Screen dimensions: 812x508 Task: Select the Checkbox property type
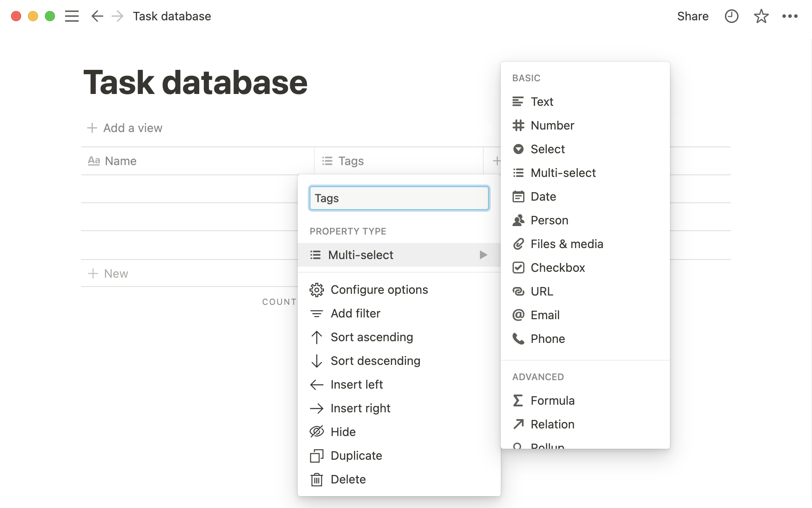557,268
